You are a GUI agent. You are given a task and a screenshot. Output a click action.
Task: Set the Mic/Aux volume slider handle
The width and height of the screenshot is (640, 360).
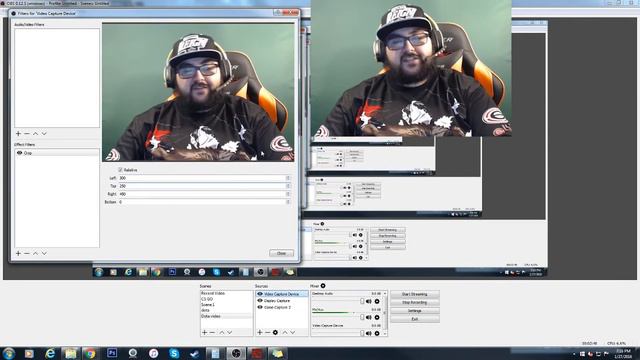point(362,317)
